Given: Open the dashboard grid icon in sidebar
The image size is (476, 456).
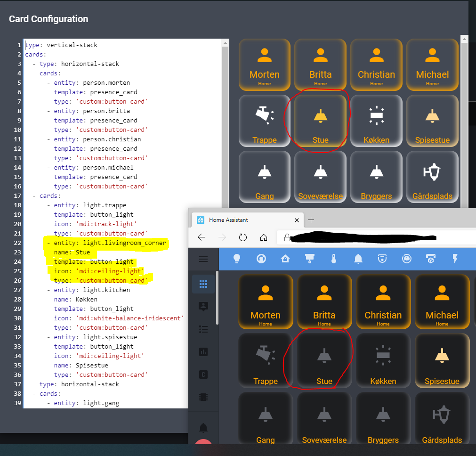Looking at the screenshot, I should point(203,284).
